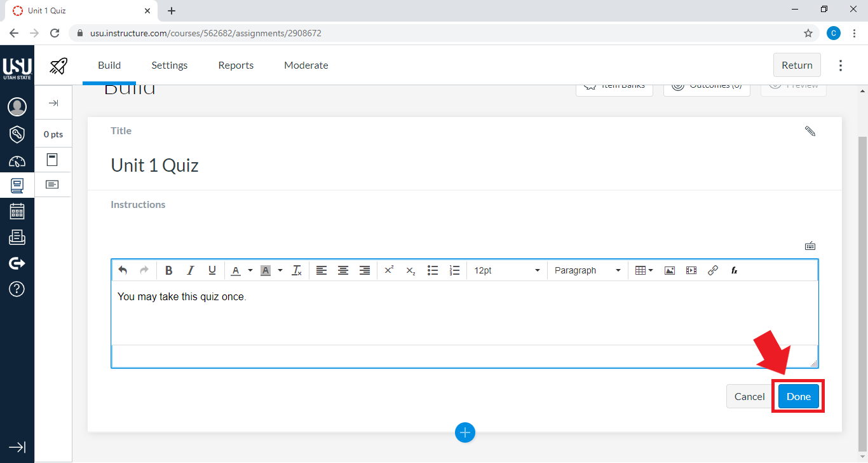Screen dimensions: 868x463
Task: Apply superscript formatting
Action: coord(390,270)
